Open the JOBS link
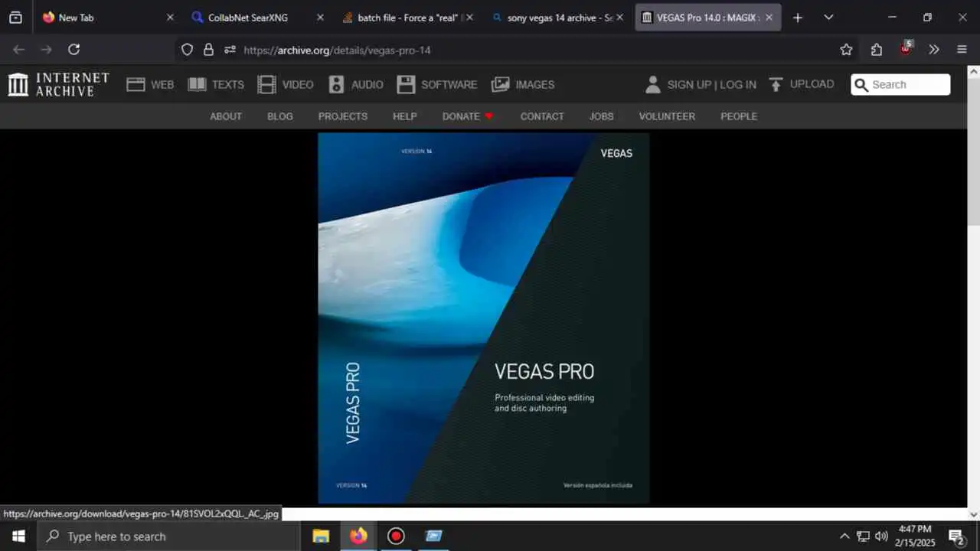This screenshot has height=551, width=980. (x=601, y=116)
